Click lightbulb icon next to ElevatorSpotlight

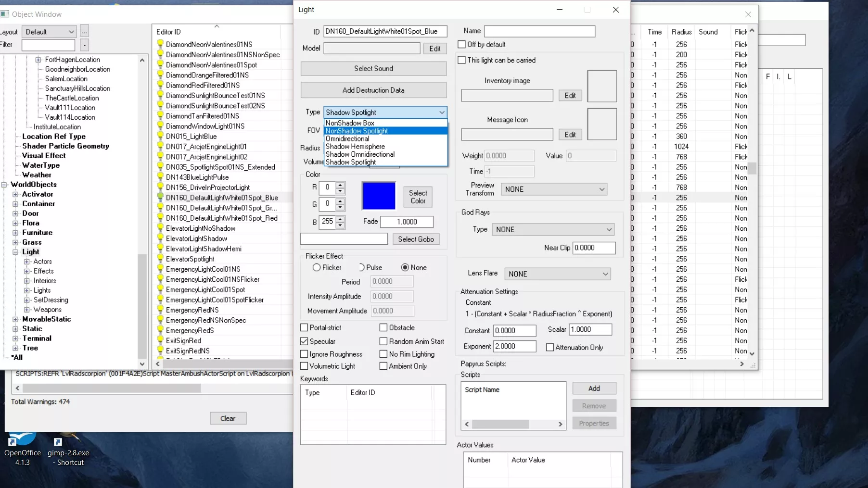(160, 259)
